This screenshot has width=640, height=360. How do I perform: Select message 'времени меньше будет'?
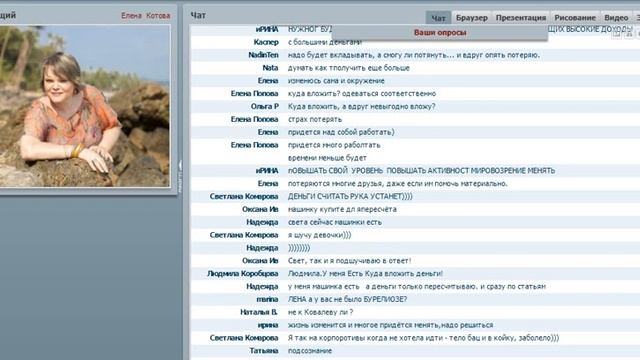pos(327,158)
